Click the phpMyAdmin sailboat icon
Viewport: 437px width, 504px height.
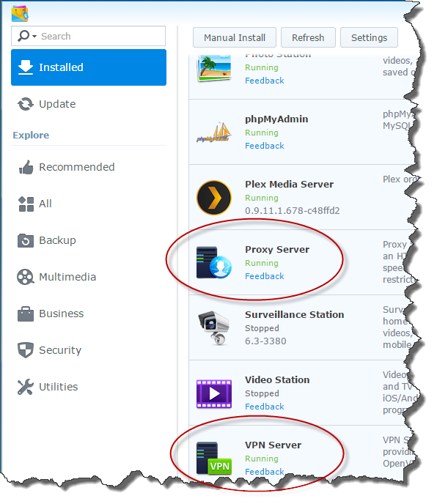point(214,132)
